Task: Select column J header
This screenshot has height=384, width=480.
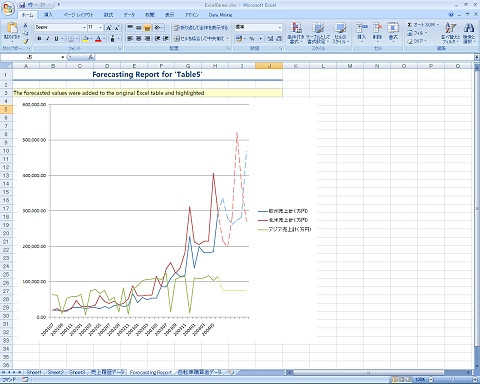Action: tap(269, 66)
